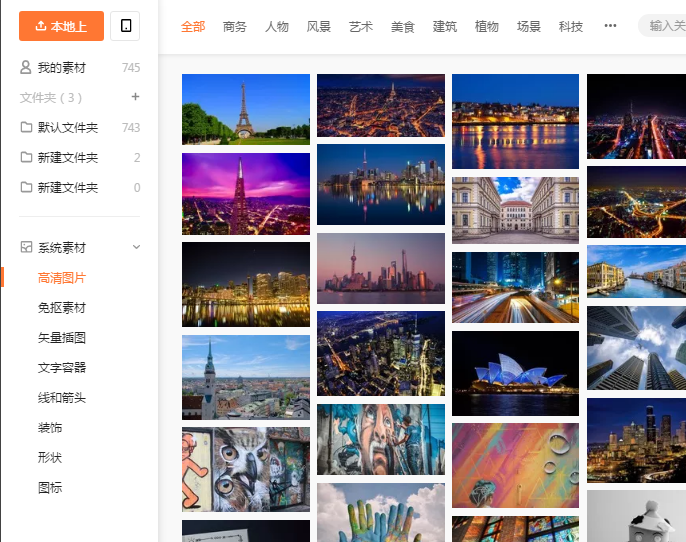
Task: Select the Paris night aerial photo
Action: click(381, 105)
